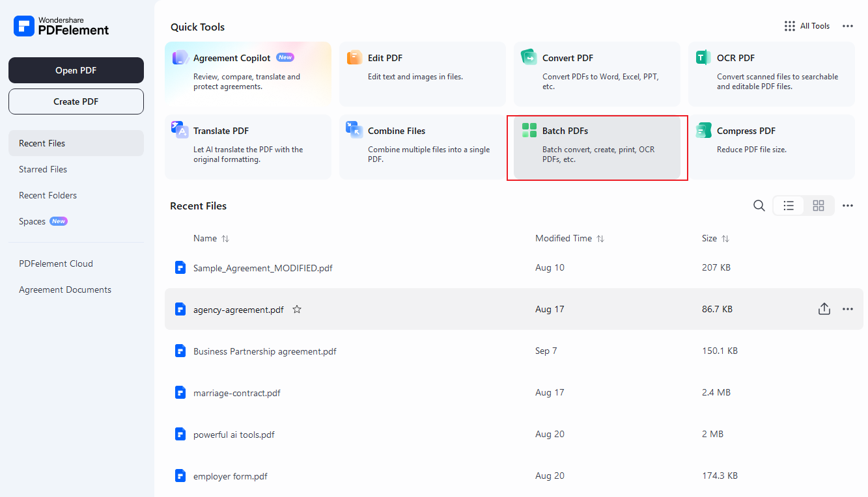This screenshot has height=497, width=868.
Task: Open the All Tools grid icon
Action: click(x=790, y=26)
